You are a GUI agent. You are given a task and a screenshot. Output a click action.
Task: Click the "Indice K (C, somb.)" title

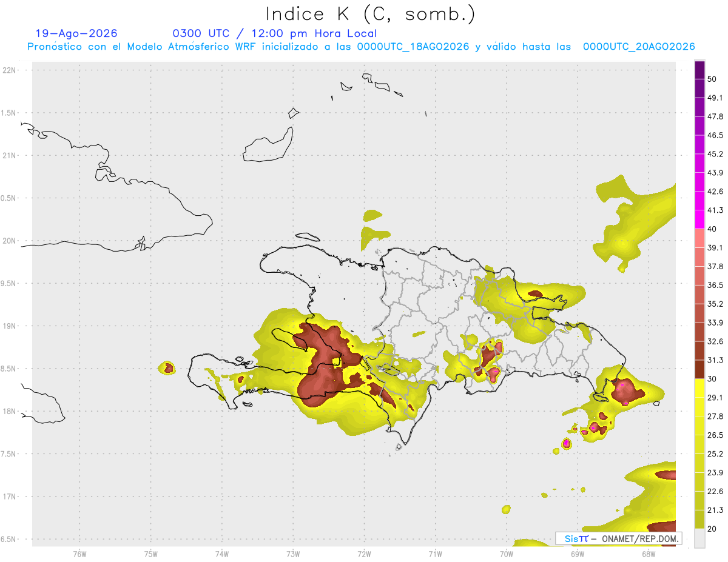coord(371,15)
